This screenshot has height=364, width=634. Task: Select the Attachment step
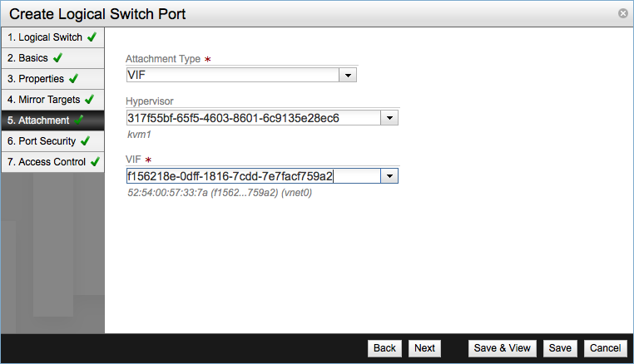point(38,121)
